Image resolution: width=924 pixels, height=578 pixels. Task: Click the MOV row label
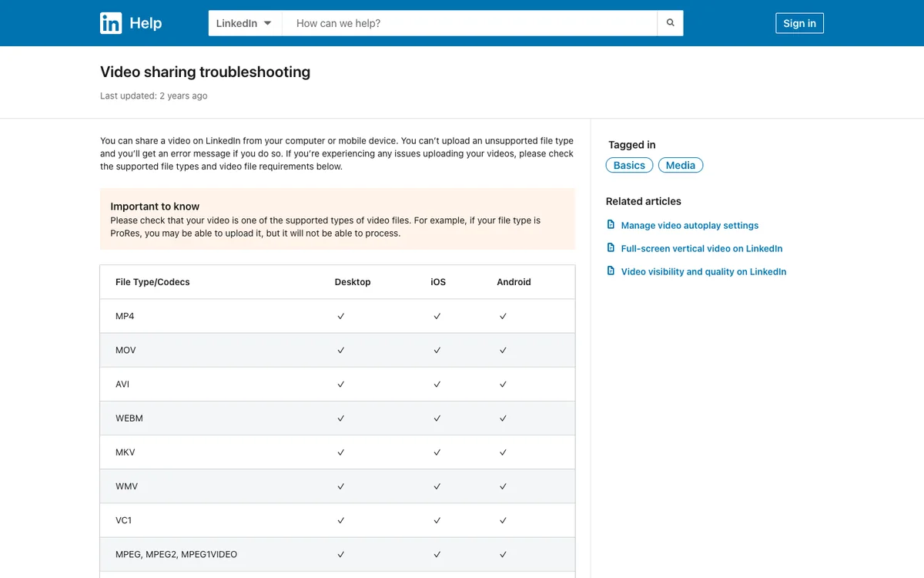point(126,350)
